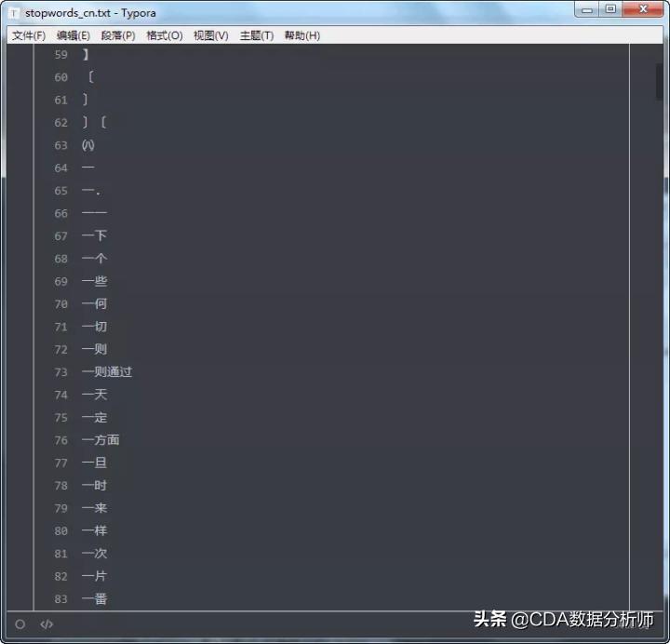Click line 71 text 一切

(x=94, y=327)
